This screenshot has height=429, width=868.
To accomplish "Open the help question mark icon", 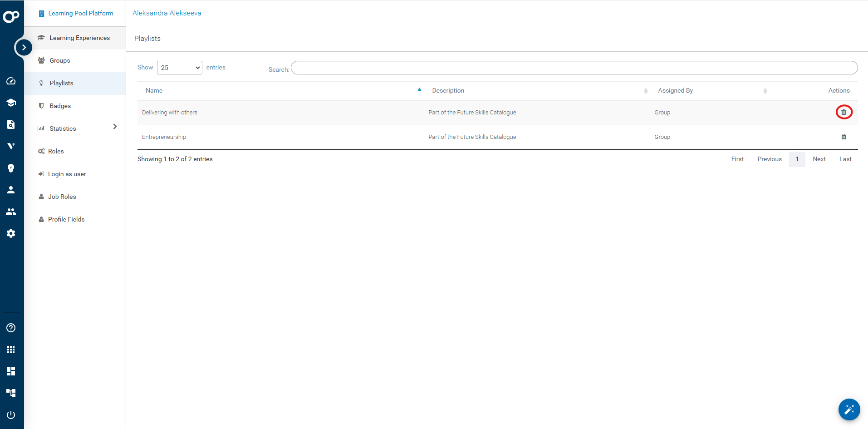I will click(x=11, y=328).
